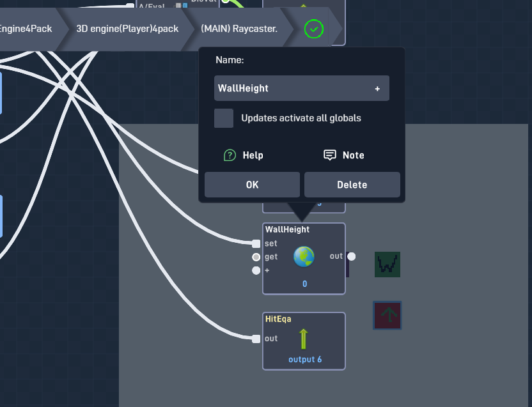Image resolution: width=532 pixels, height=407 pixels.
Task: Click the green arrow icon on HitEqa node
Action: click(x=303, y=339)
